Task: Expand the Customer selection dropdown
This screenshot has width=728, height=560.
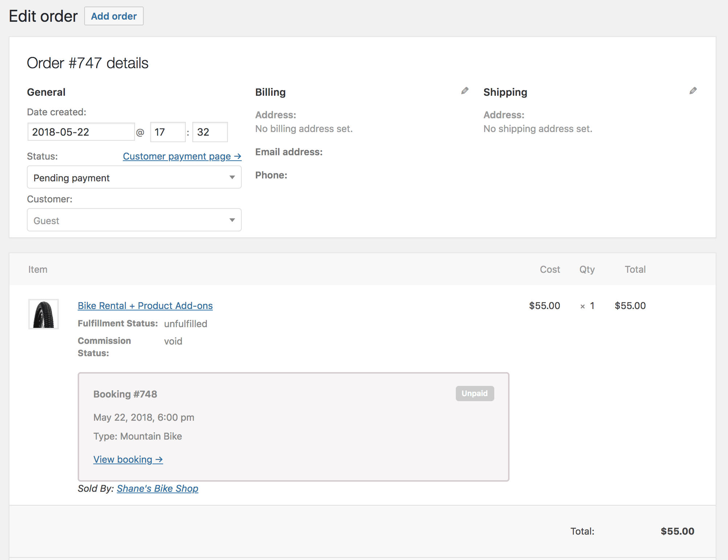Action: (134, 220)
